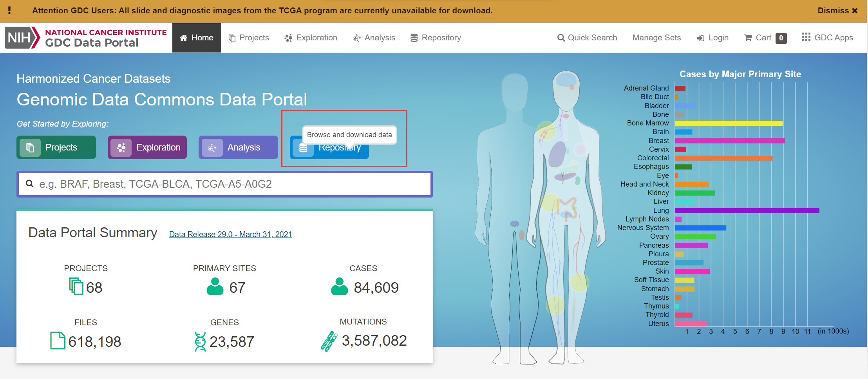Click the Genes DNA helix icon
This screenshot has height=379, width=868.
[200, 342]
